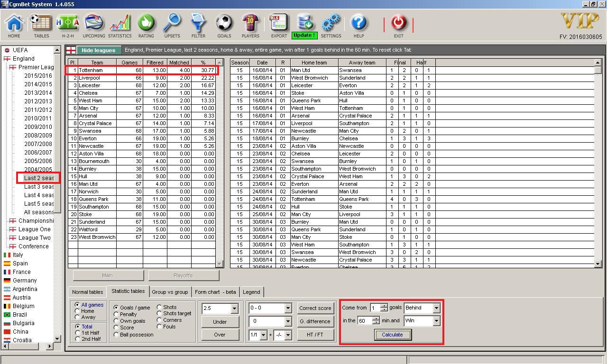The height and width of the screenshot is (364, 607).
Task: Decrease the minute value stepper
Action: 376,323
